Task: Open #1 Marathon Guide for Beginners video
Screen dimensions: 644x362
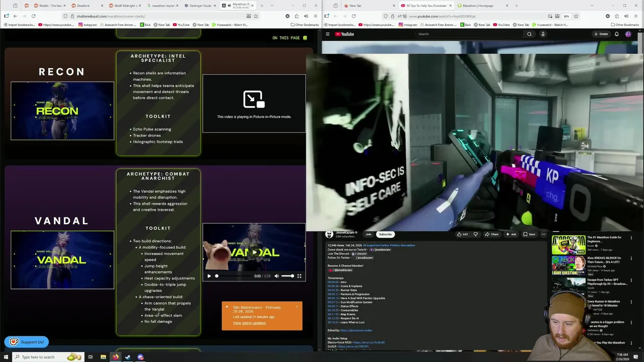Action: [x=569, y=245]
